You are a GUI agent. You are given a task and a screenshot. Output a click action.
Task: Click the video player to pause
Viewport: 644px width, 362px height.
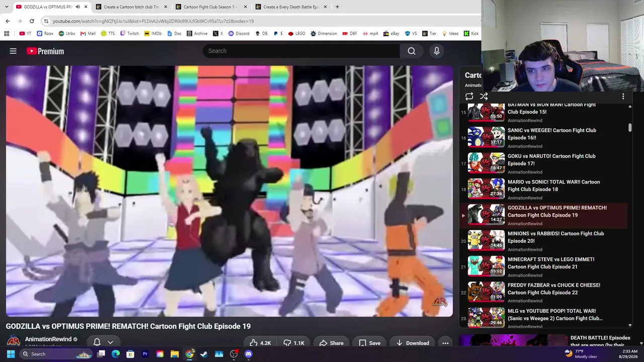click(229, 191)
